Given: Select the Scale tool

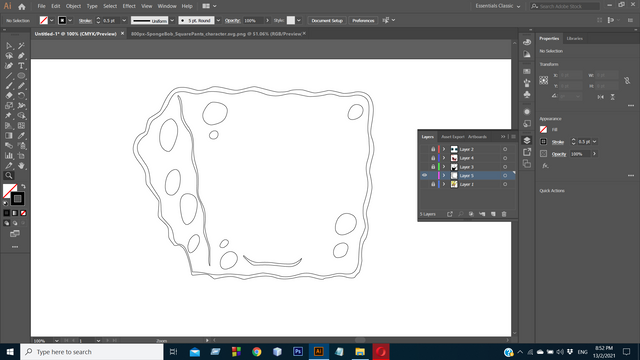Looking at the screenshot, I should pyautogui.click(x=9, y=106).
